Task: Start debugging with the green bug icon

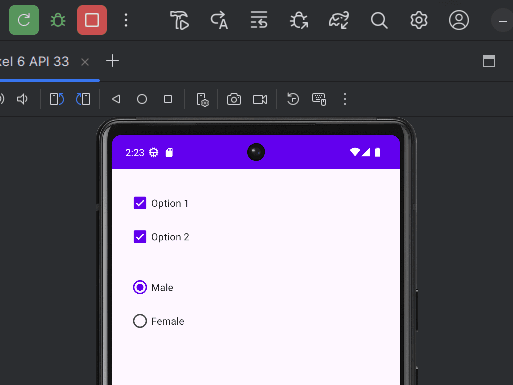Action: click(58, 20)
